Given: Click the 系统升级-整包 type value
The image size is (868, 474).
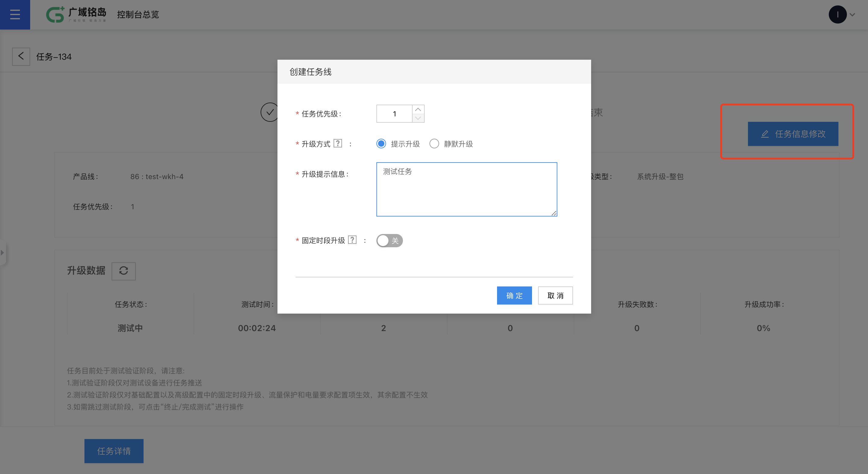Looking at the screenshot, I should click(x=660, y=176).
